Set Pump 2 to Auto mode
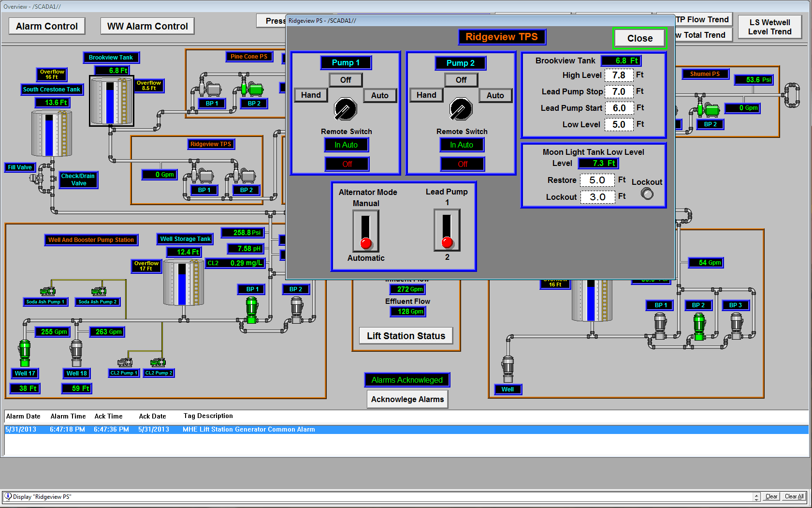Image resolution: width=812 pixels, height=508 pixels. [x=495, y=96]
